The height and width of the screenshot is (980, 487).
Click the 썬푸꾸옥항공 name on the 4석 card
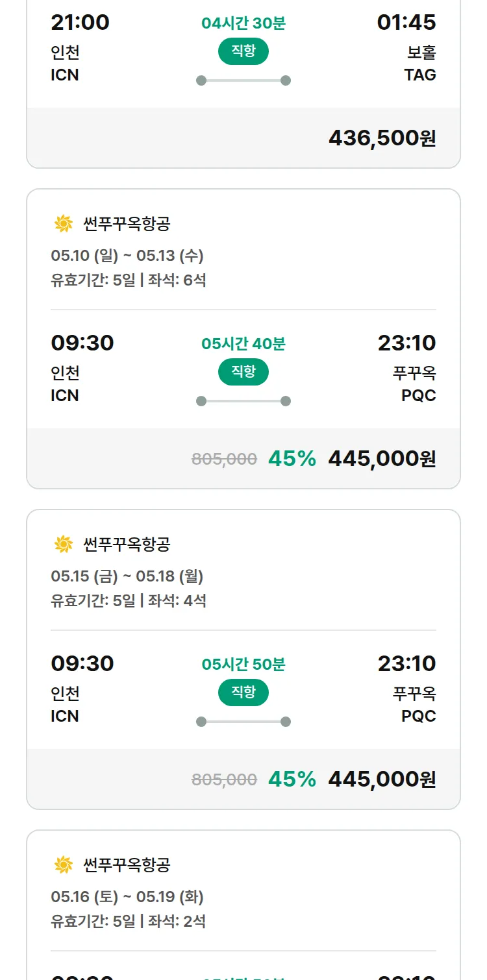(127, 544)
